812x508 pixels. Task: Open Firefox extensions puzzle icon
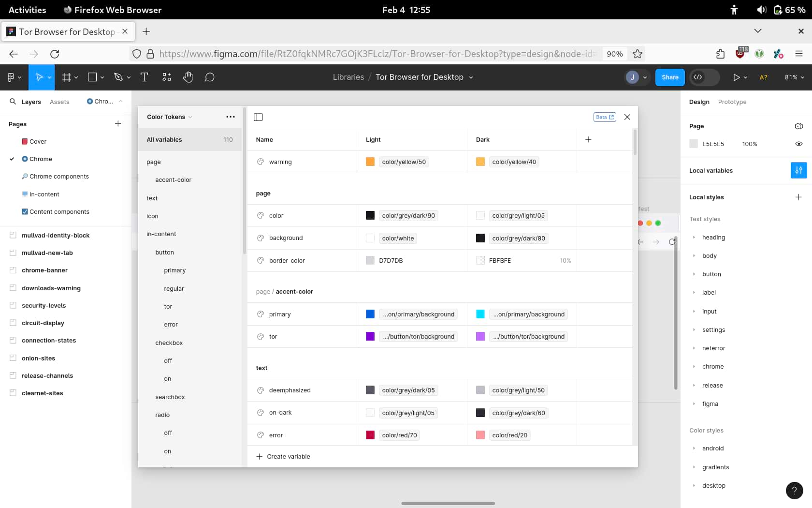[x=721, y=54]
